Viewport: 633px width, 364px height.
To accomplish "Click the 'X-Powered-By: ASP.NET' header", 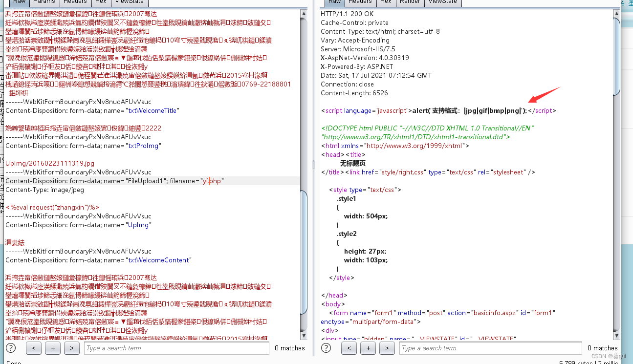I will [x=357, y=66].
